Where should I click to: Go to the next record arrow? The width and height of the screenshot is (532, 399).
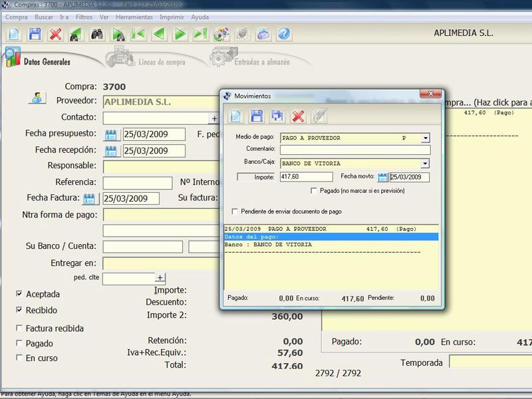(180, 35)
